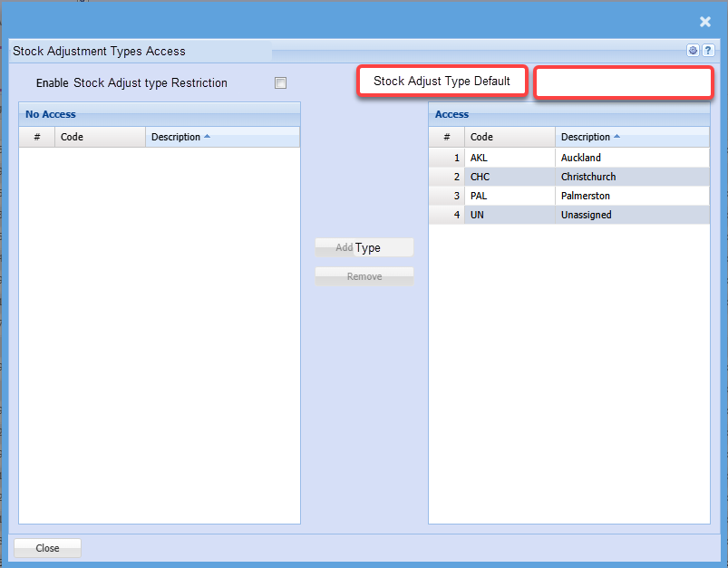Click row number 1 in Access list

(447, 158)
